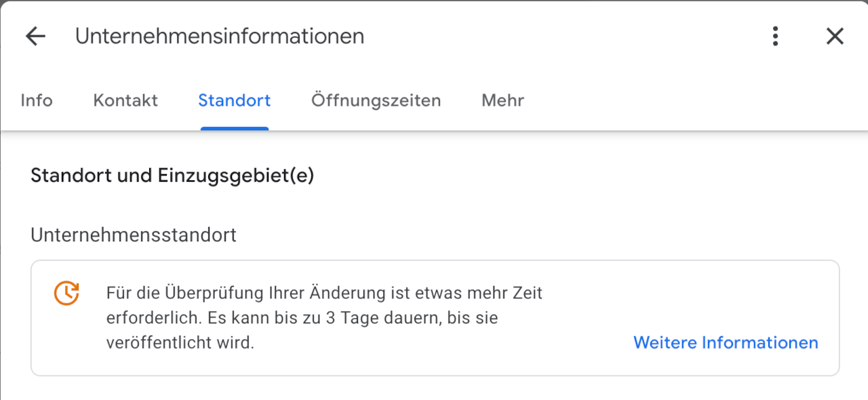Viewport: 868px width, 400px height.
Task: Click the words veröffentlicht wird in notice
Action: [180, 343]
